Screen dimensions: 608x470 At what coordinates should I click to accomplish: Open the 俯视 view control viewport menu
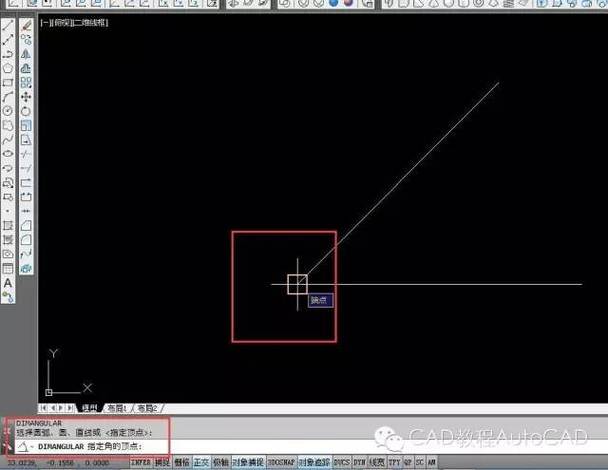click(x=62, y=22)
